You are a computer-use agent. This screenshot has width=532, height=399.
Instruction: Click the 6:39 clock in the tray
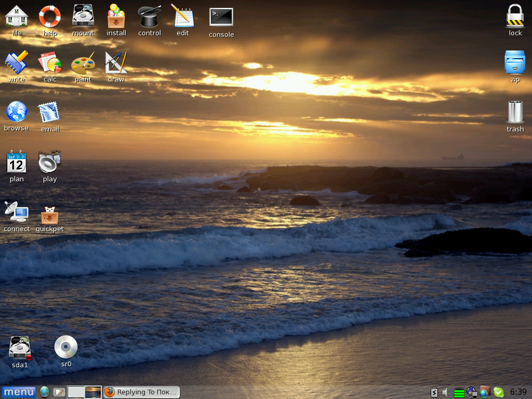coord(518,392)
